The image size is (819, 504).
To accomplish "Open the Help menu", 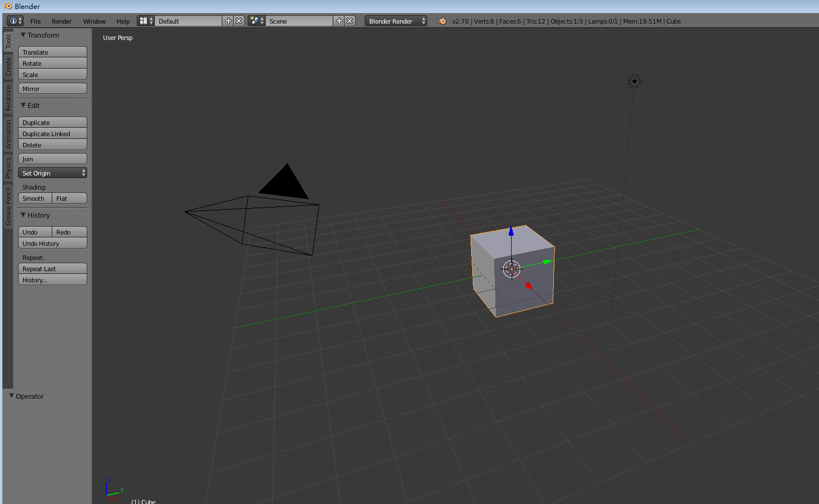I will point(123,21).
